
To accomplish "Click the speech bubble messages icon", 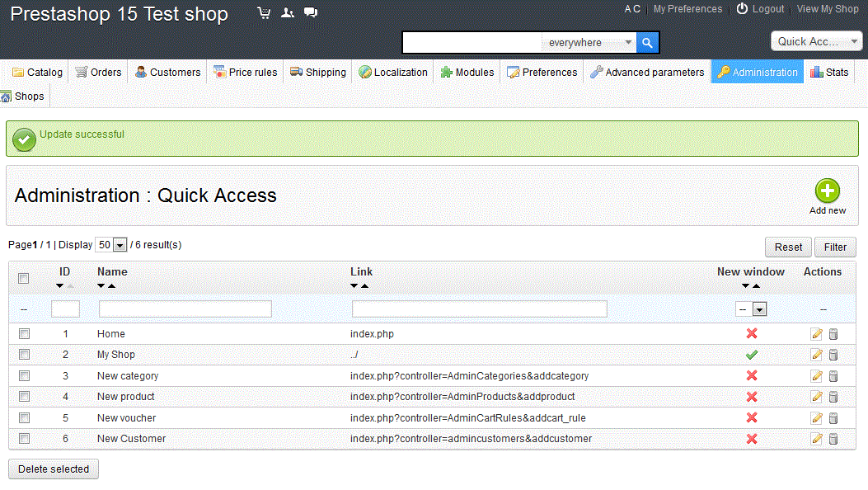I will tap(311, 13).
